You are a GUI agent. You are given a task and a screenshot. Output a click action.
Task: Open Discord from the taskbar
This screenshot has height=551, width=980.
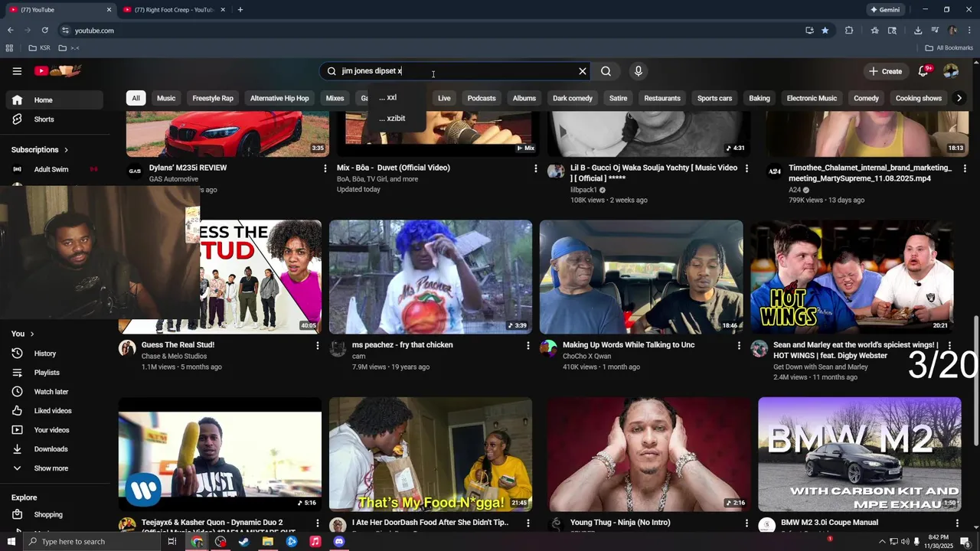(339, 542)
